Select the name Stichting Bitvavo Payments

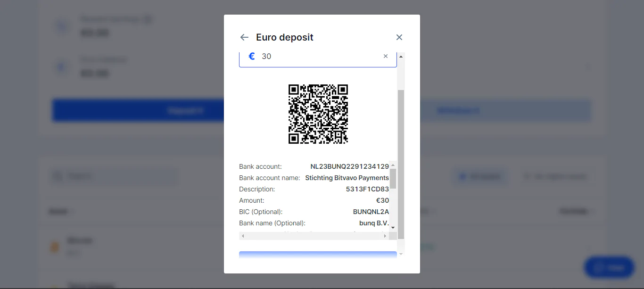click(347, 178)
